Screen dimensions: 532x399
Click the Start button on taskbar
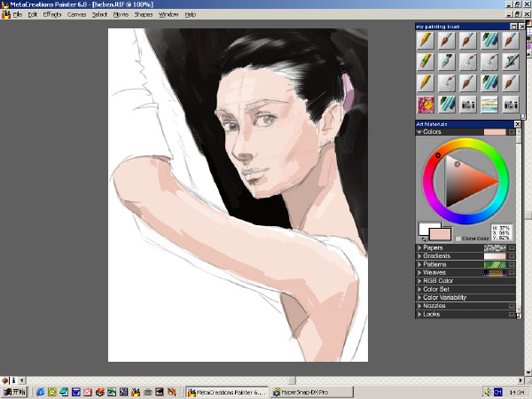(14, 392)
